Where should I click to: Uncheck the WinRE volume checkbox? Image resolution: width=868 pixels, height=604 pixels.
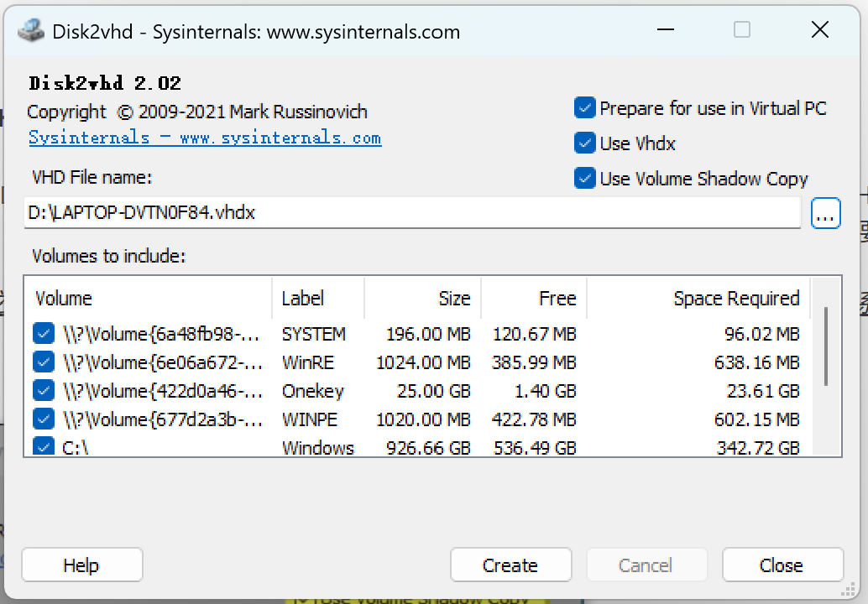point(43,362)
